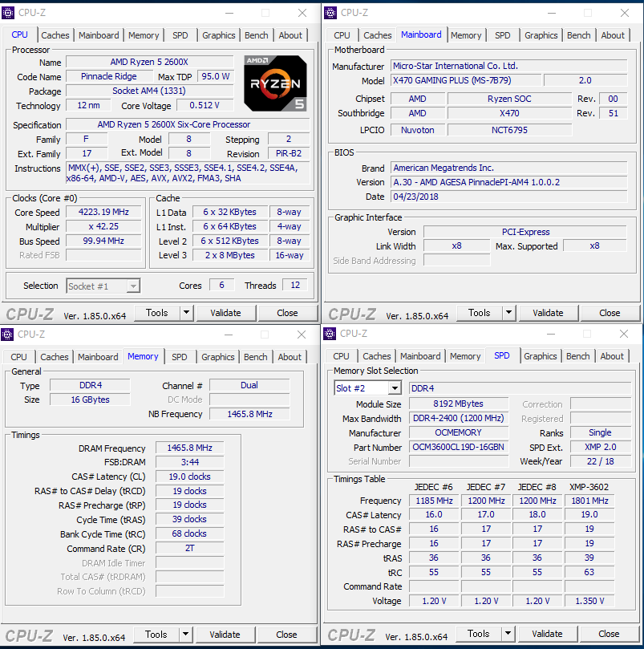Click the CPU-Z logo on the Mainboard window footer

pyautogui.click(x=350, y=313)
